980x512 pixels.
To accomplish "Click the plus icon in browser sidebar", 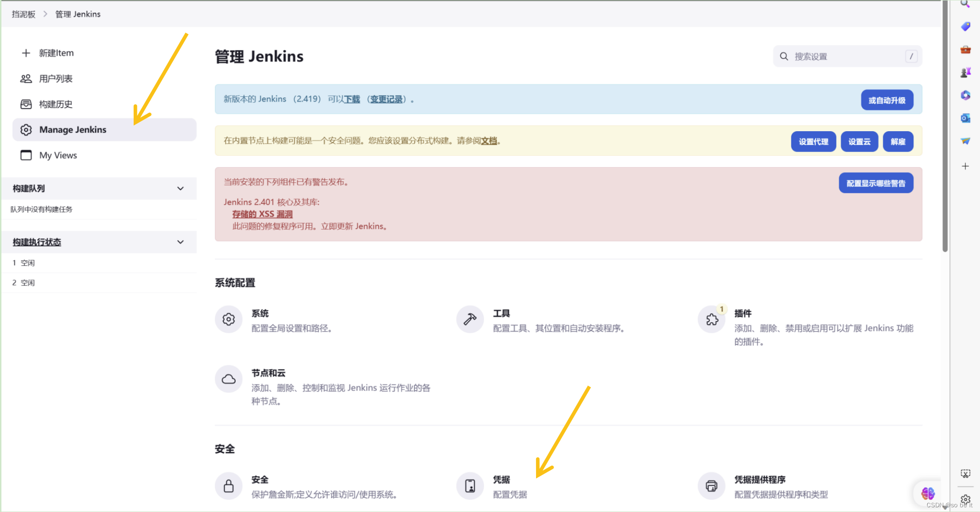I will 965,166.
